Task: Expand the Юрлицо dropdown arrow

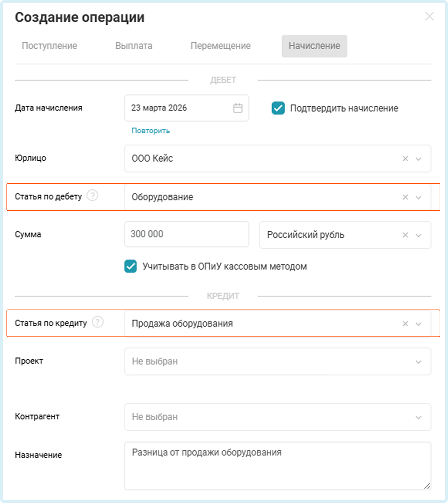Action: (418, 159)
